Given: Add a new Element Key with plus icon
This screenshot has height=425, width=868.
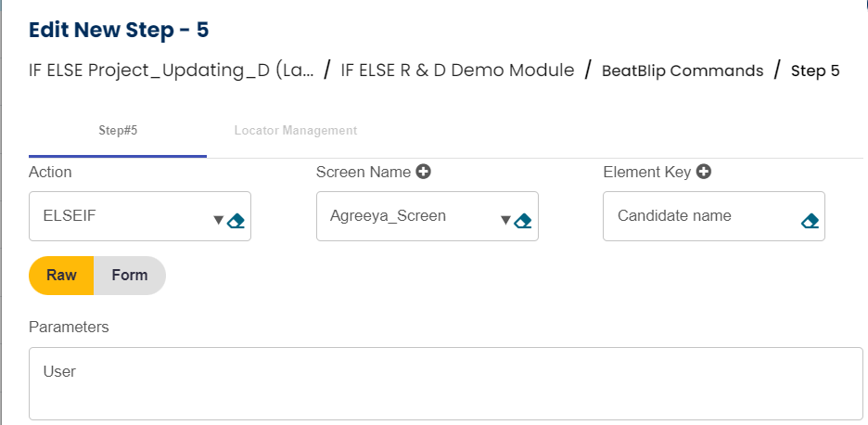Looking at the screenshot, I should coord(704,172).
